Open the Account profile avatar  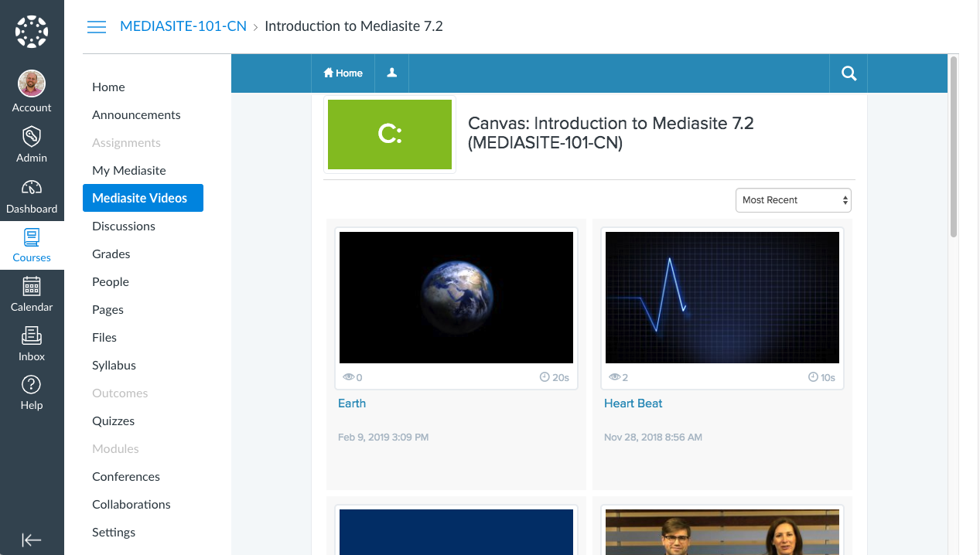point(32,83)
